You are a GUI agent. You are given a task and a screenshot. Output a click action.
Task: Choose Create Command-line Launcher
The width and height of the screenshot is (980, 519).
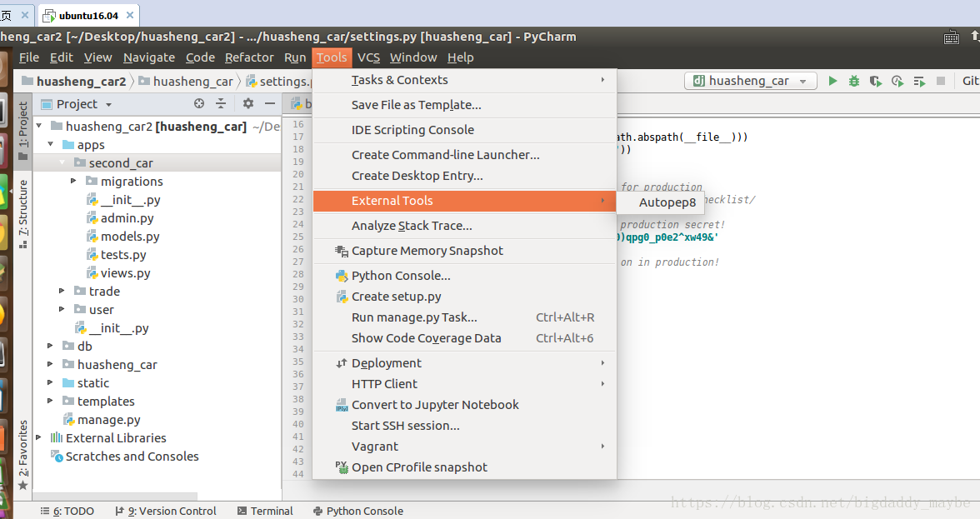pos(464,155)
